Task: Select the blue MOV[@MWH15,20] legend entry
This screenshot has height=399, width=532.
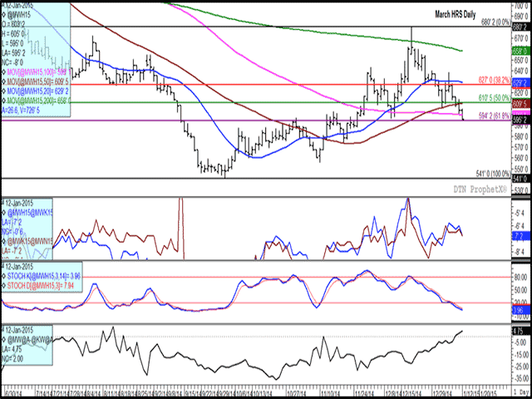Action: pyautogui.click(x=39, y=91)
